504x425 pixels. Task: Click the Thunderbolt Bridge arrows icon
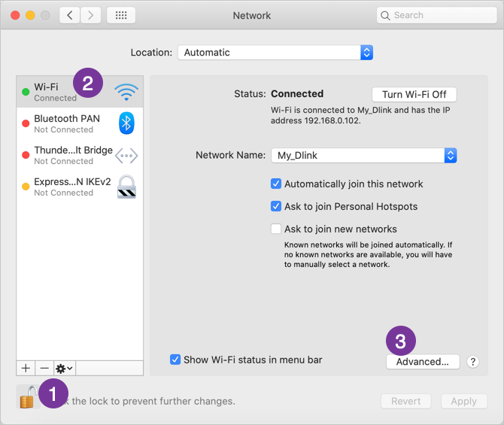point(126,155)
